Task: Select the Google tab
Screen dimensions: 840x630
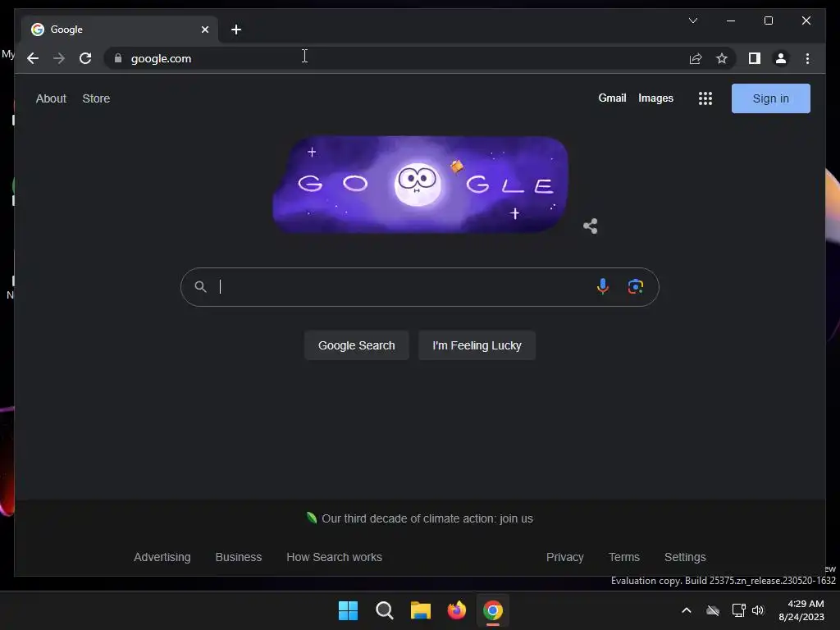Action: (120, 30)
